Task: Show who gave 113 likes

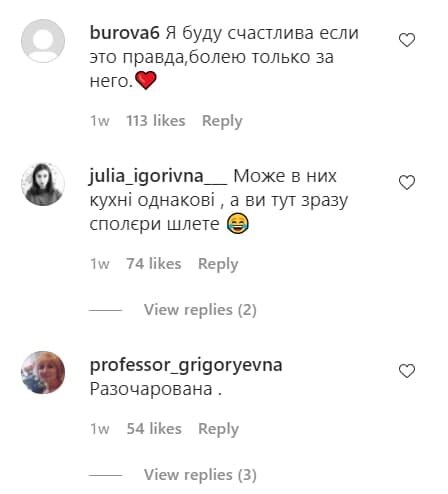Action: pos(155,121)
